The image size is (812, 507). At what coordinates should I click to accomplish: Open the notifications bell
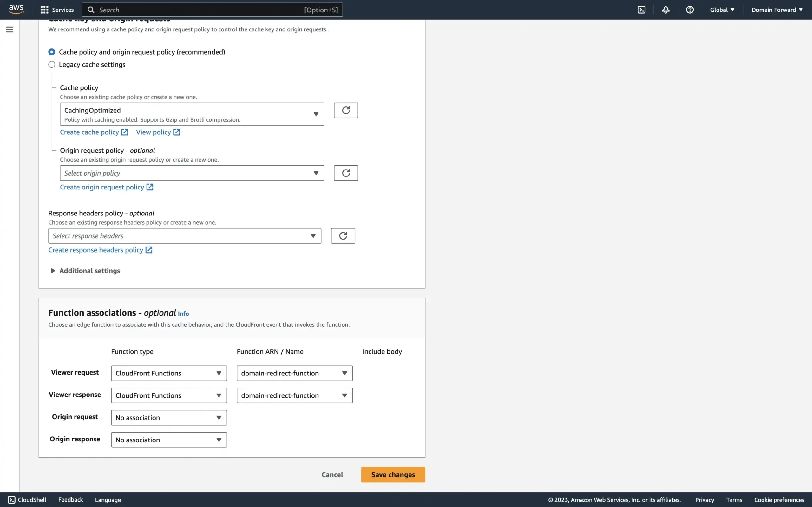click(665, 10)
